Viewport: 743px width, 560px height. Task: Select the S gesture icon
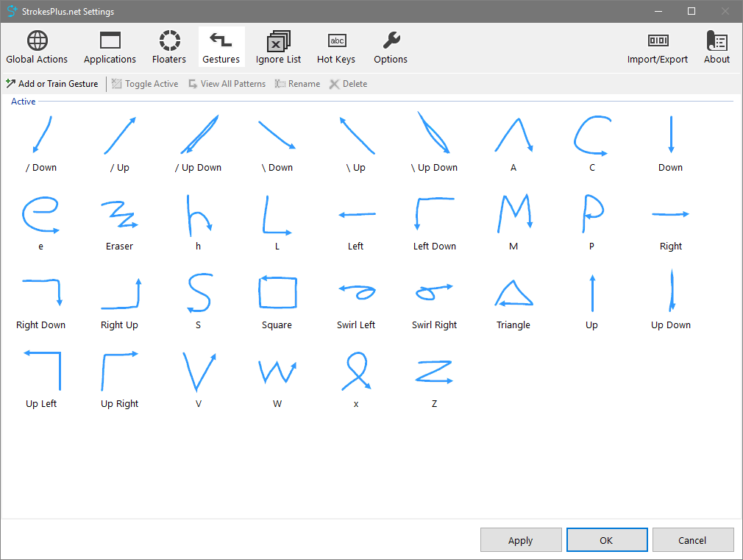(199, 301)
